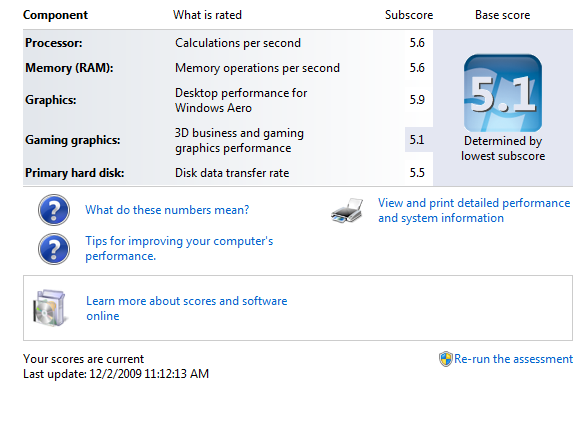Open 'Tips for improving your computer's performance' link
The height and width of the screenshot is (428, 583).
pyautogui.click(x=179, y=248)
